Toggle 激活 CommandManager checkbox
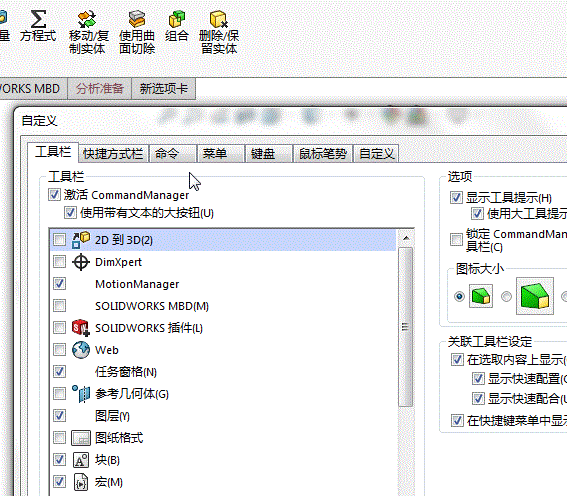 coord(54,195)
